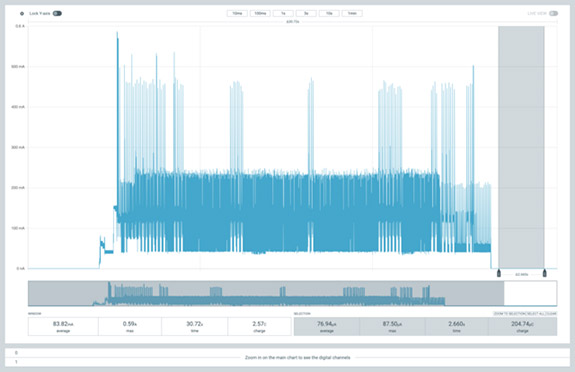Click Zoom to Selection link

(x=509, y=314)
